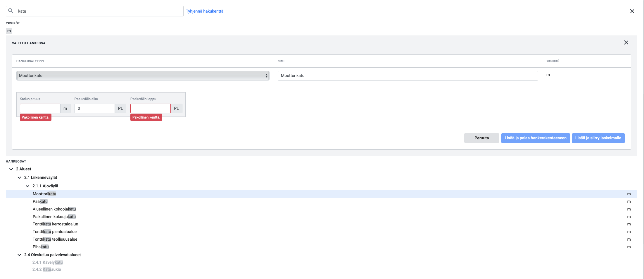Click the PL label beside Paaluvälin loppu
Screen dimensions: 644x279
click(176, 108)
